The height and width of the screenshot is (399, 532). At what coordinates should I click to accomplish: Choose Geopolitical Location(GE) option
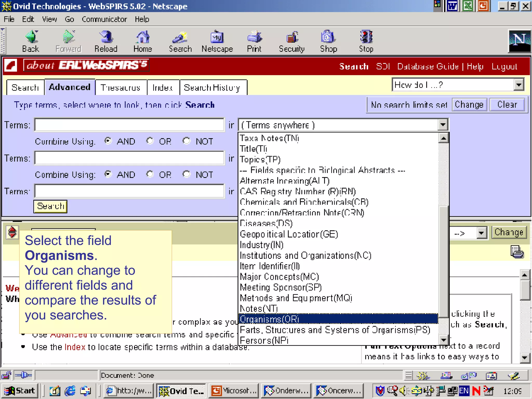click(x=338, y=234)
